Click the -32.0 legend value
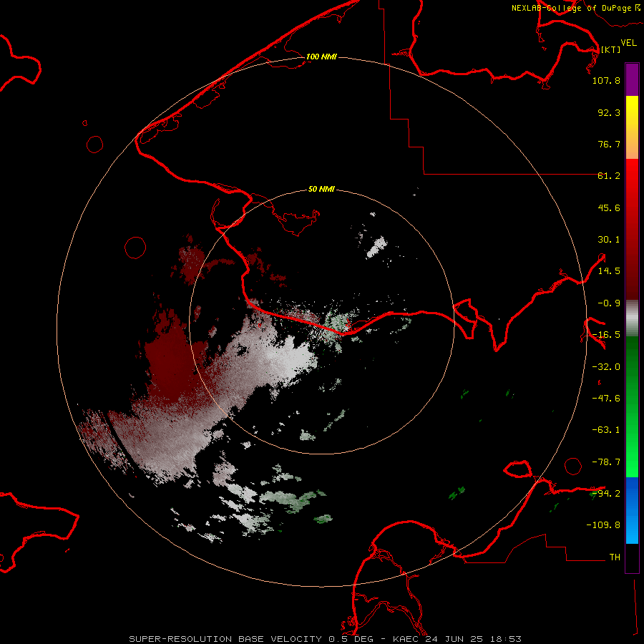Screen dimensions: 644x644 [x=606, y=367]
